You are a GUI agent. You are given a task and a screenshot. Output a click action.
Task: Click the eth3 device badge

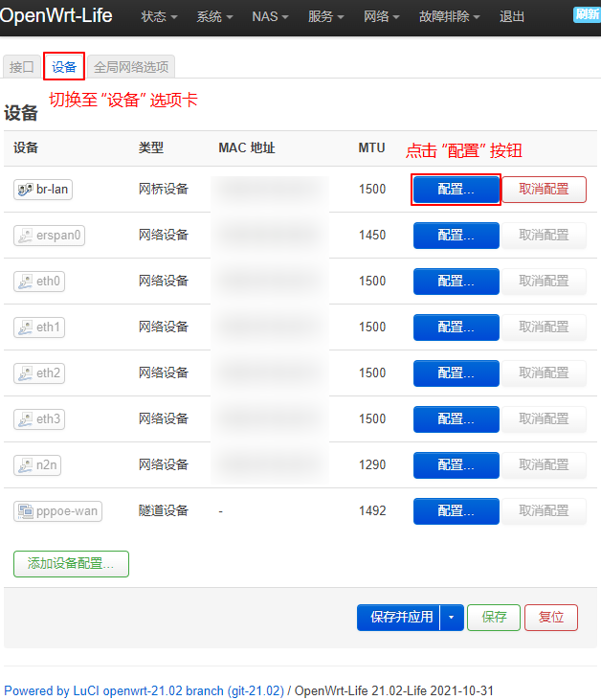(39, 419)
